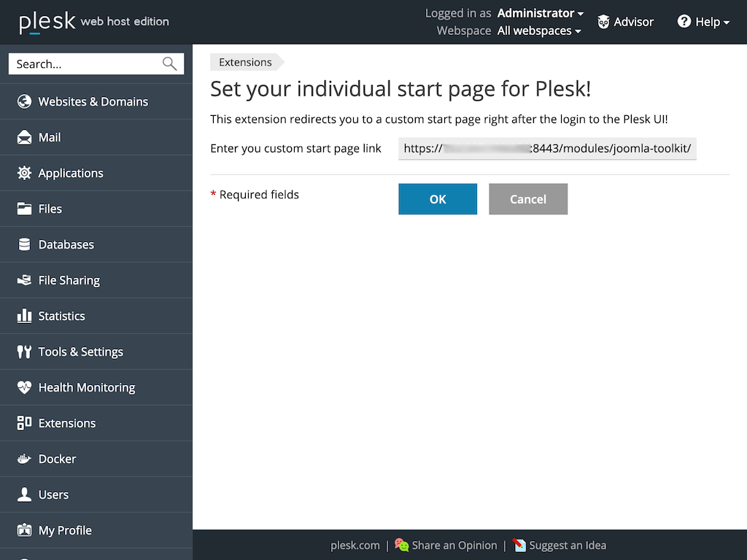Visit plesk.com from the footer
The height and width of the screenshot is (560, 747).
355,545
